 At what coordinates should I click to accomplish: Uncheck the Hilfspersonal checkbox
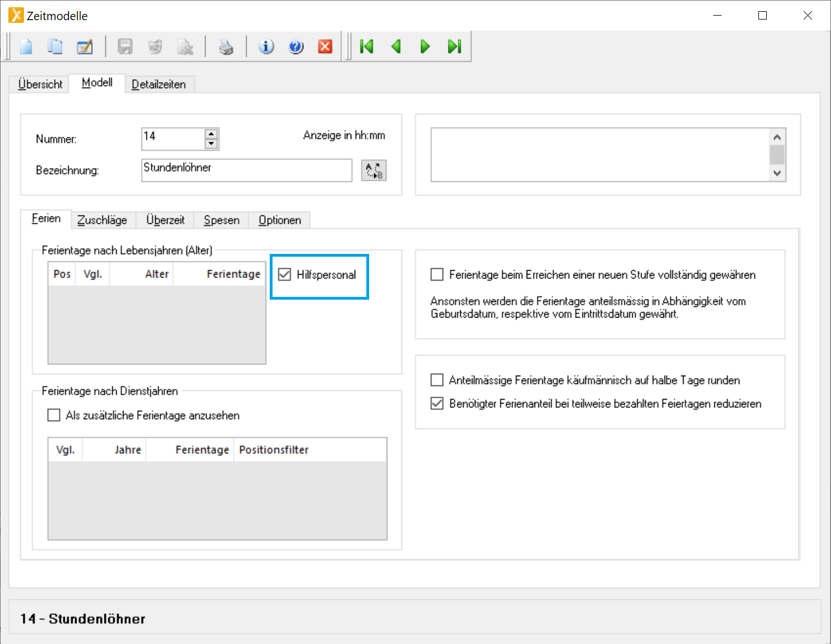pyautogui.click(x=285, y=275)
